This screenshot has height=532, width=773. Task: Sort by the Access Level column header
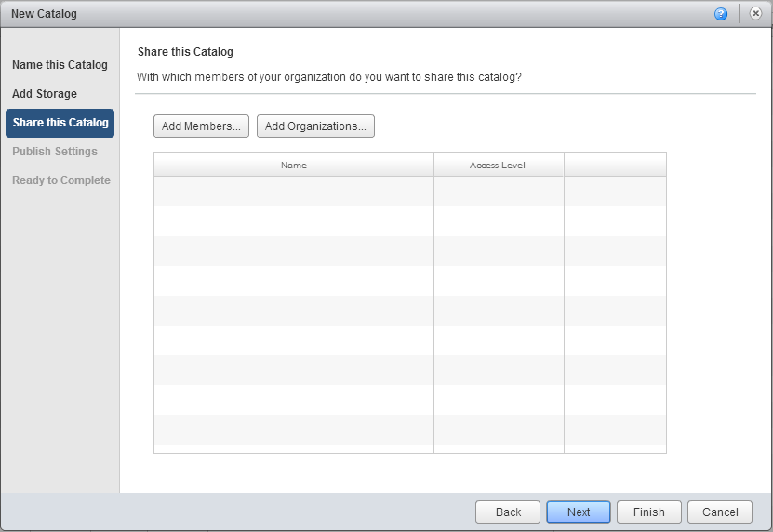point(498,165)
